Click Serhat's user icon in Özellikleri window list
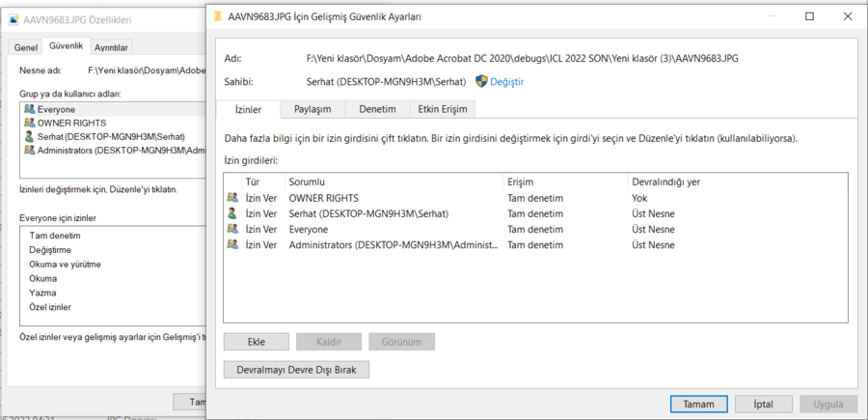 [29, 136]
